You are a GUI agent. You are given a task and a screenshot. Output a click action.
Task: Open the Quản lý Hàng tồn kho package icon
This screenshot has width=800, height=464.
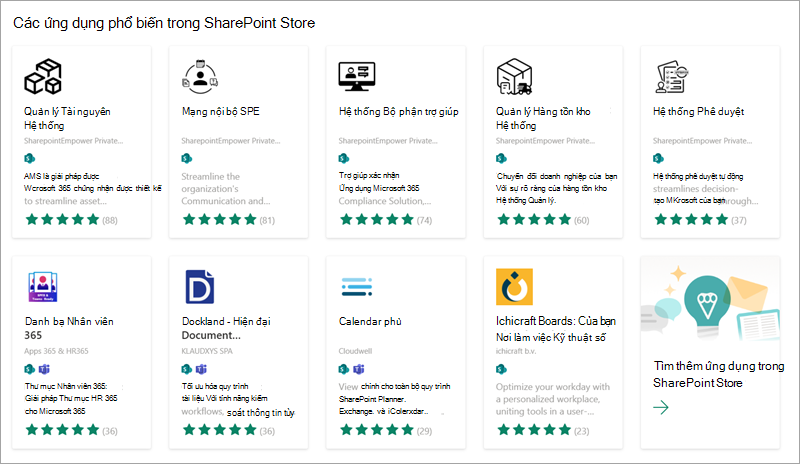tap(514, 77)
